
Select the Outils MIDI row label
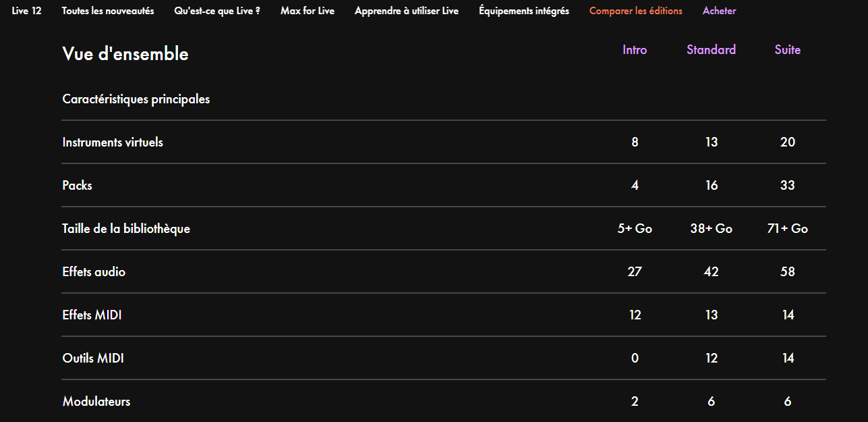coord(93,359)
